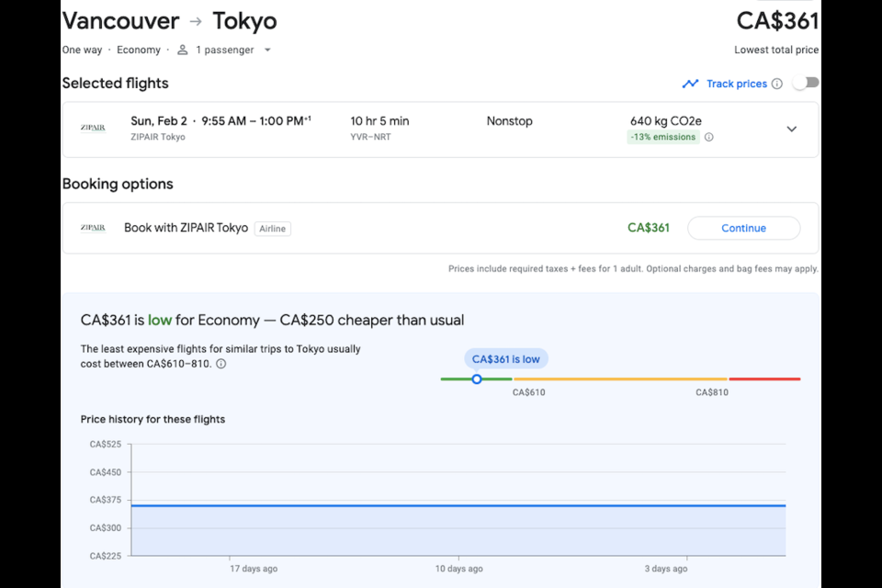Screen dimensions: 882x588
Task: Click the CA$300 chart axis label
Action: tap(105, 528)
